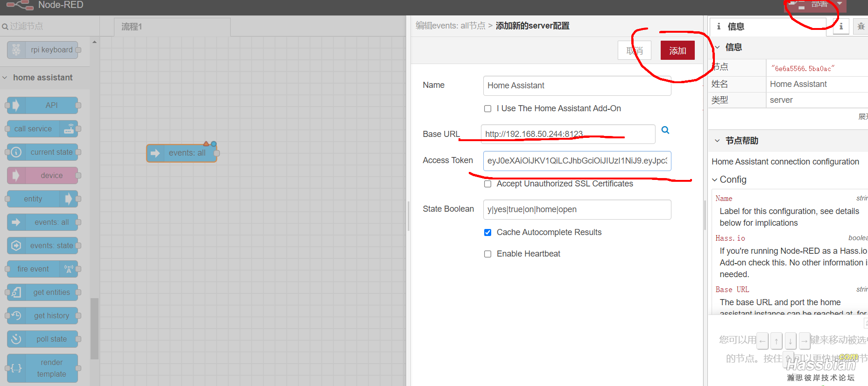This screenshot has width=868, height=386.
Task: Click the server type value
Action: coord(781,100)
